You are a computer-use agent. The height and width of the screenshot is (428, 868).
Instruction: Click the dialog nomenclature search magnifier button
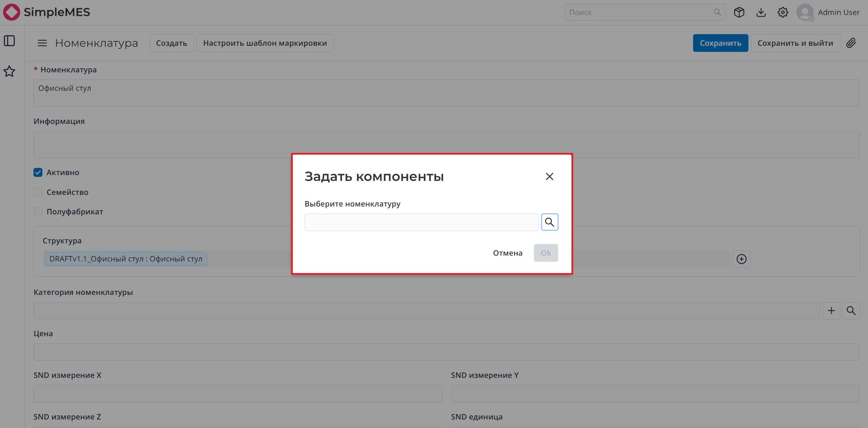(x=550, y=222)
